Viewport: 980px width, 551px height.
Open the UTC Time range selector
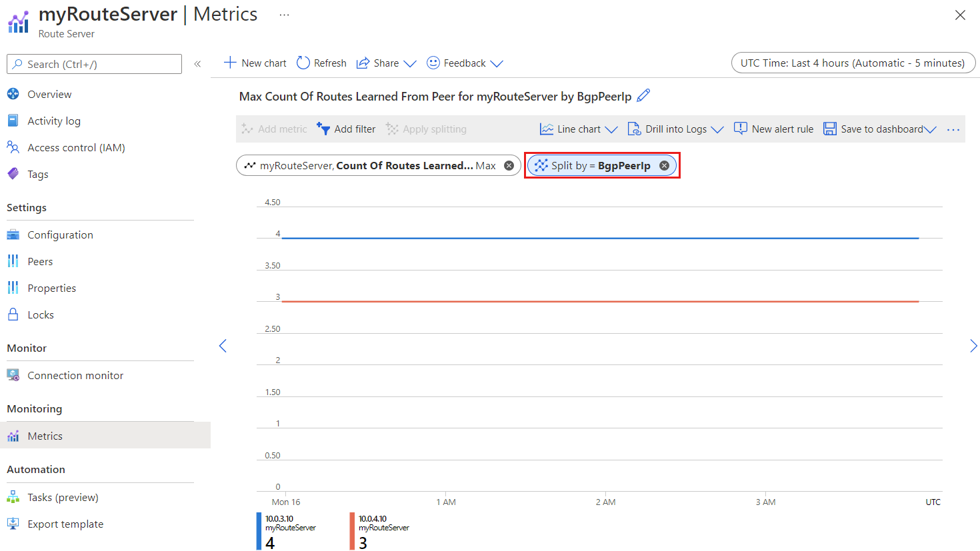853,63
